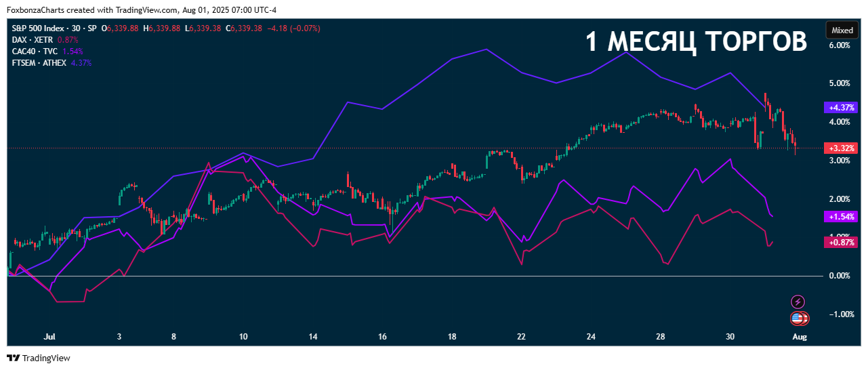
Task: Select the CAC40 · TVC legend entry
Action: (35, 52)
